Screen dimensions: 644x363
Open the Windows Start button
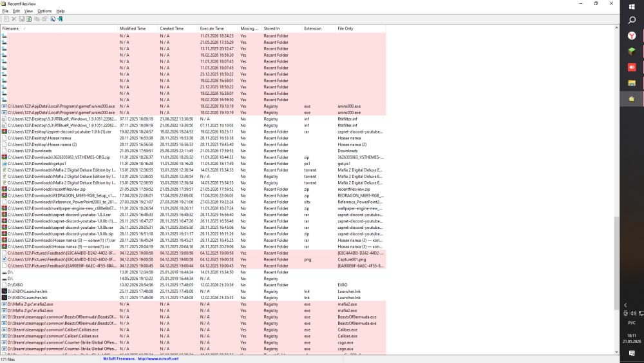(632, 6)
